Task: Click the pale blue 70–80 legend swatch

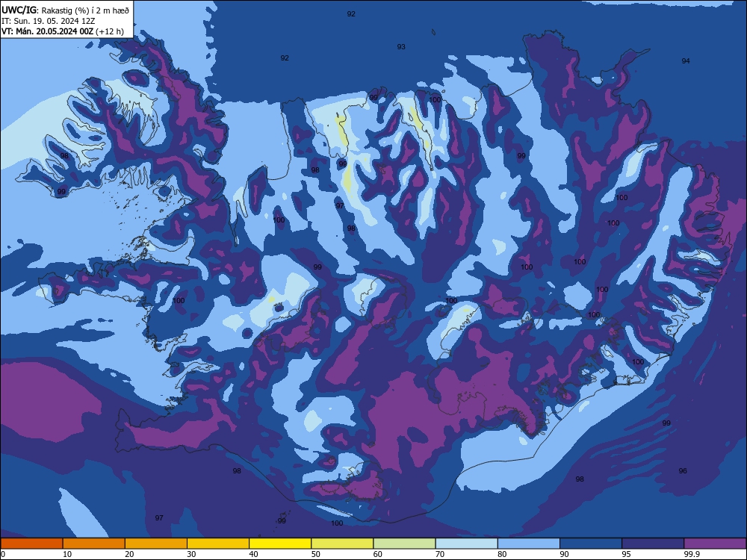Action: point(467,544)
